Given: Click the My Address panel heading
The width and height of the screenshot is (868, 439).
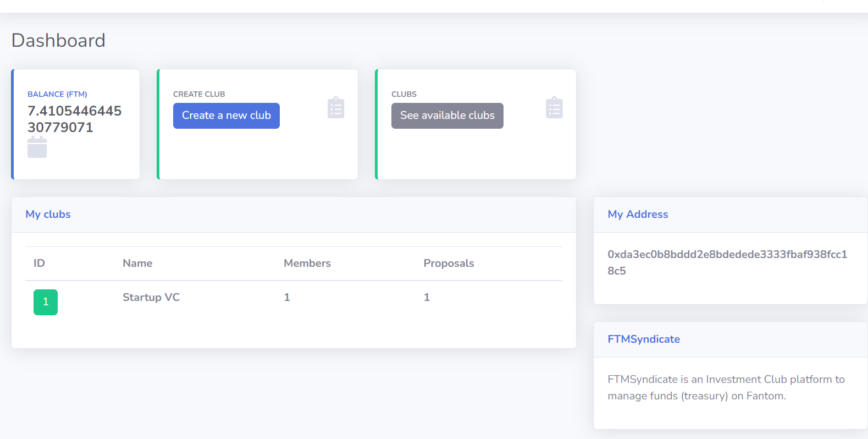Looking at the screenshot, I should click(x=638, y=215).
